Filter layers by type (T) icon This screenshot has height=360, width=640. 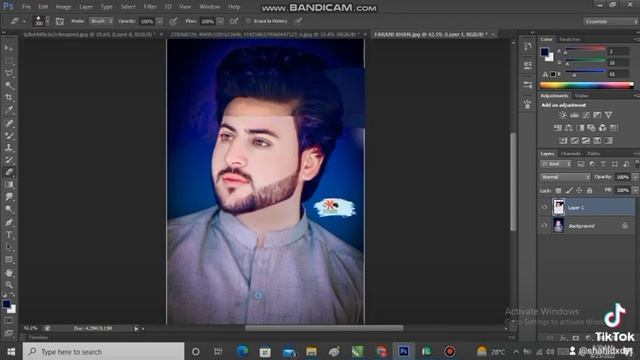coord(603,164)
